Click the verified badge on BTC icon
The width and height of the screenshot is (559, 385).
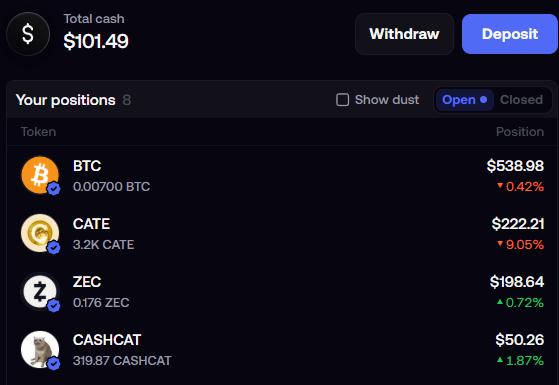tap(54, 189)
